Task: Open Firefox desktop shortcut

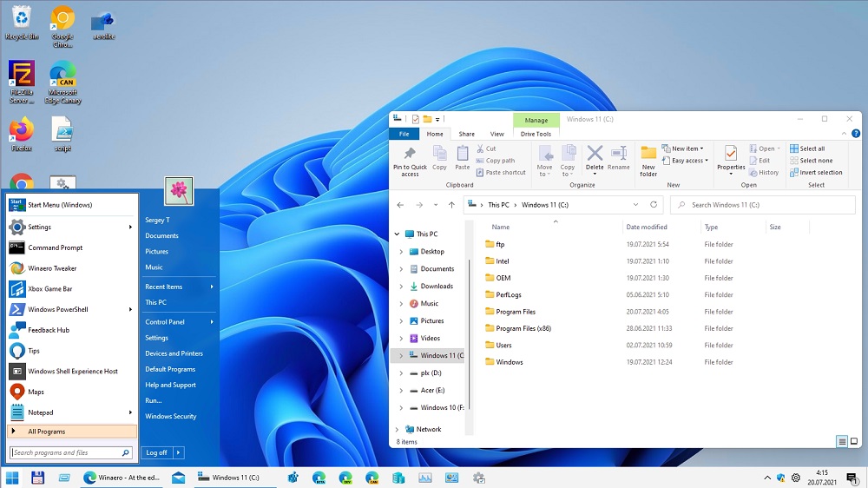Action: point(21,133)
